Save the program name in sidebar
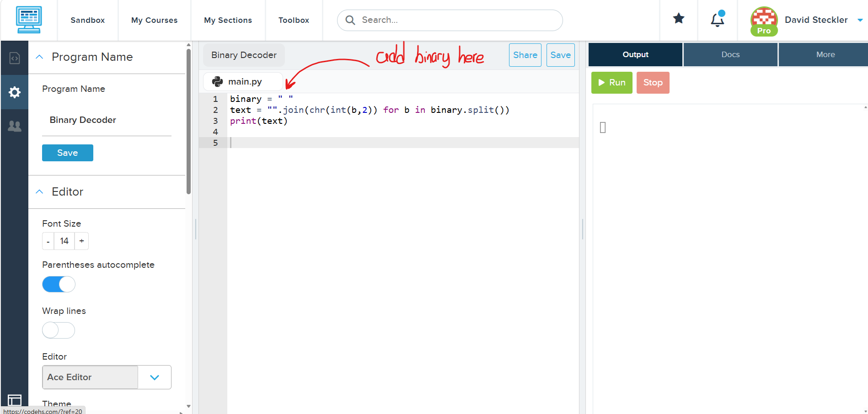868x414 pixels. point(68,153)
